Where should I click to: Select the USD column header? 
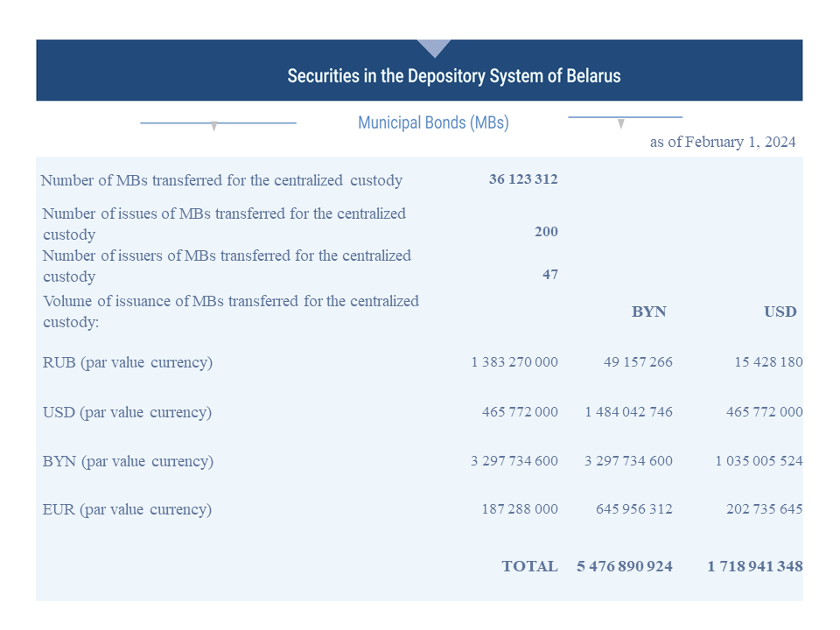780,311
